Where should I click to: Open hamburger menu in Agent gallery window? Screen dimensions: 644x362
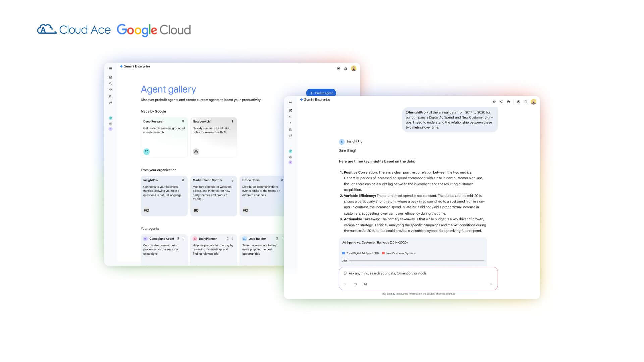[x=110, y=68]
